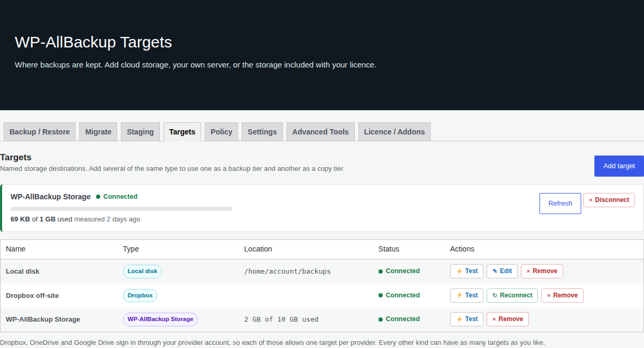Viewport: 644px width, 348px height.
Task: Click the '2 GB of 10 GB used' text
Action: (x=281, y=320)
